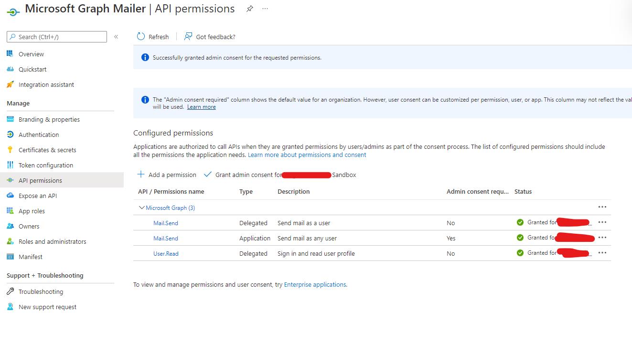Click 'Send mail as a user' description

tap(304, 223)
